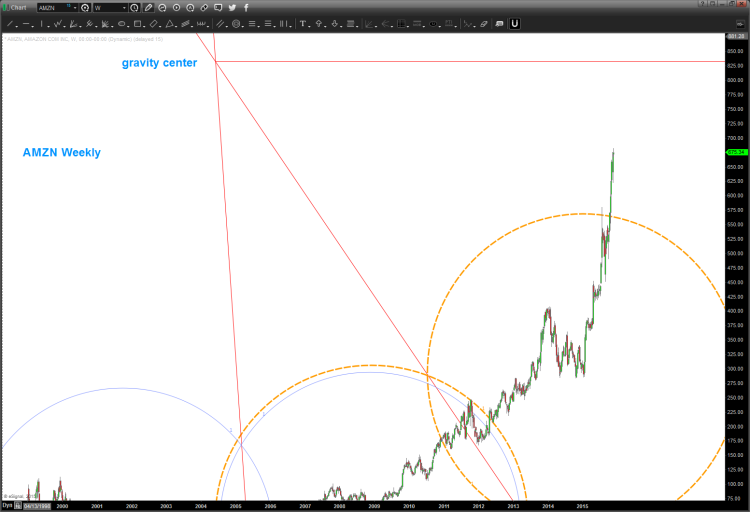This screenshot has height=512, width=750.
Task: Select the bar pattern tool with grid icon
Action: point(401,23)
